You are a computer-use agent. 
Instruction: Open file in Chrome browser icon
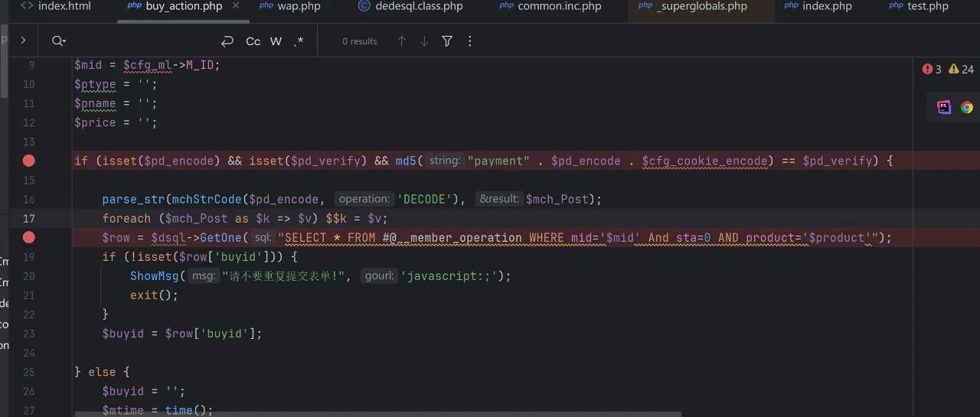[x=967, y=107]
